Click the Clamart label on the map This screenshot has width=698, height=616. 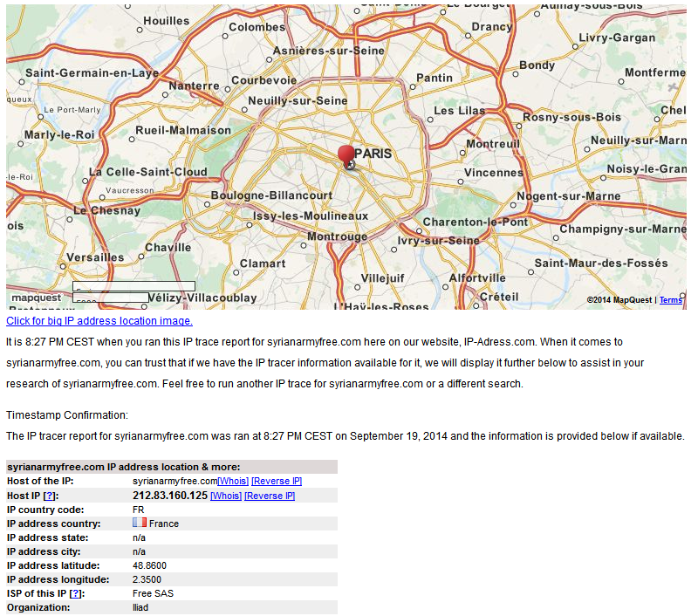[263, 264]
